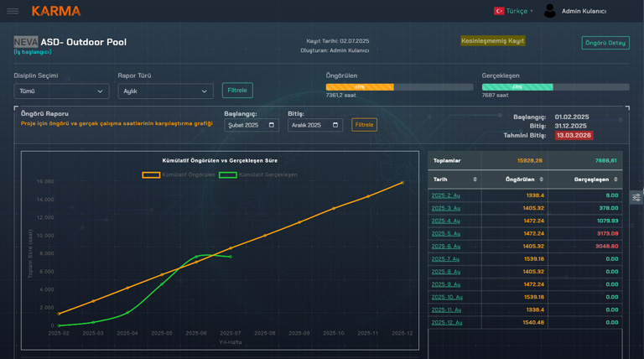644x359 pixels.
Task: Open calendar picker in Bitiş date field
Action: (x=336, y=125)
